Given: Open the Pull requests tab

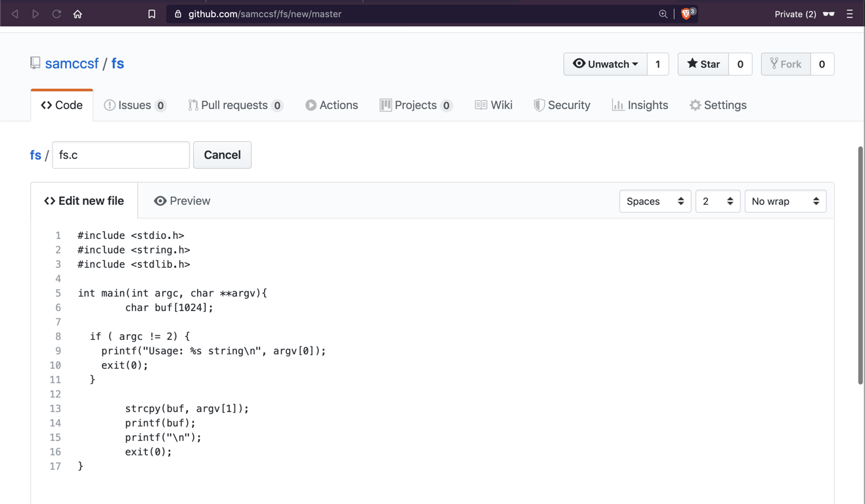Looking at the screenshot, I should 234,105.
